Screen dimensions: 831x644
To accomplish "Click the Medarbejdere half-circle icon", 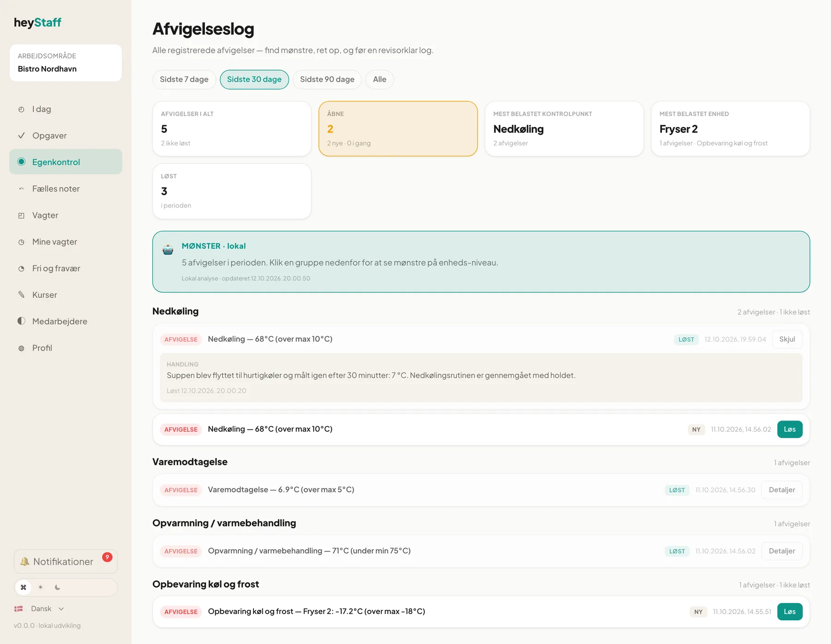I will point(21,321).
